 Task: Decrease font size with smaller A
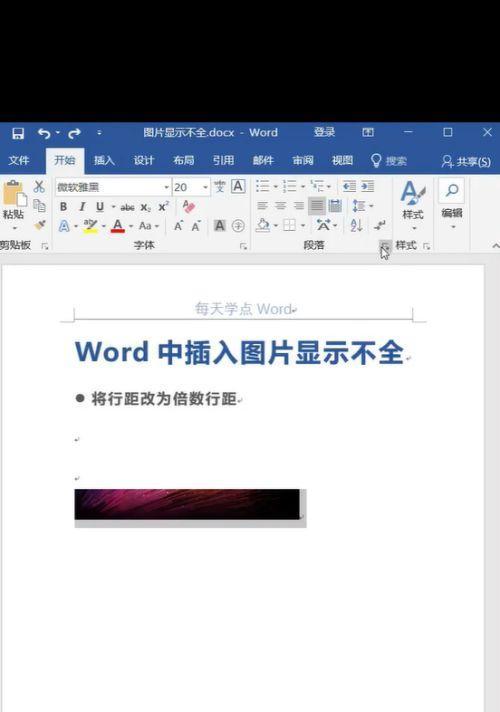(x=196, y=226)
